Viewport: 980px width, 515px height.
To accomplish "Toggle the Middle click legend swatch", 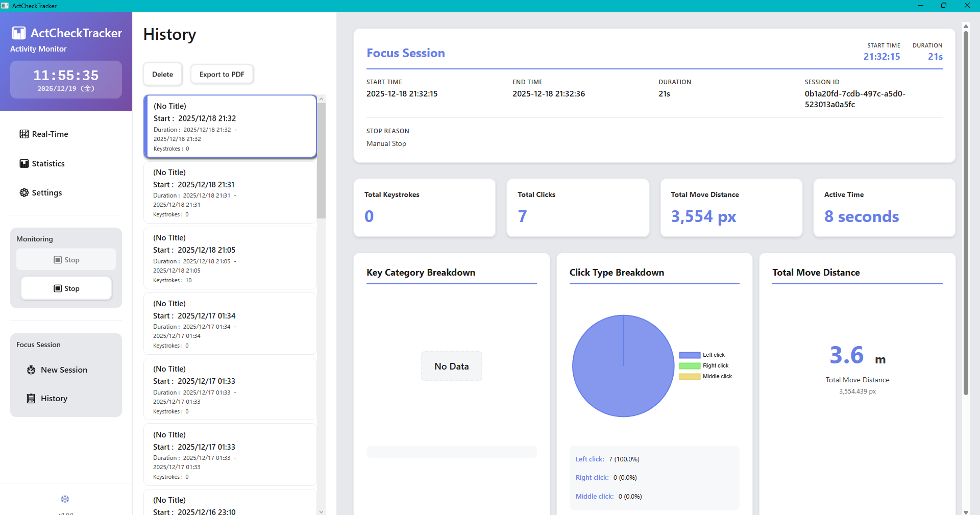I will pyautogui.click(x=689, y=377).
